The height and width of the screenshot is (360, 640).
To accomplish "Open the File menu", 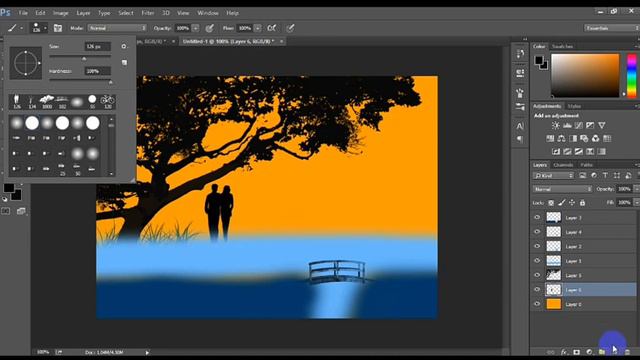I will pyautogui.click(x=23, y=13).
